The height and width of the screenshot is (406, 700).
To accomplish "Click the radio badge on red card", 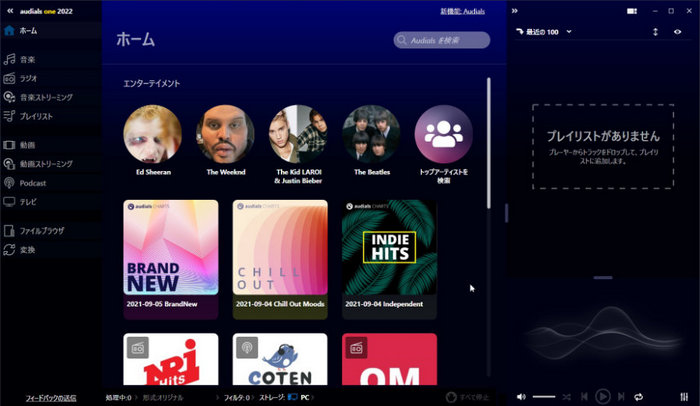I will coord(356,348).
